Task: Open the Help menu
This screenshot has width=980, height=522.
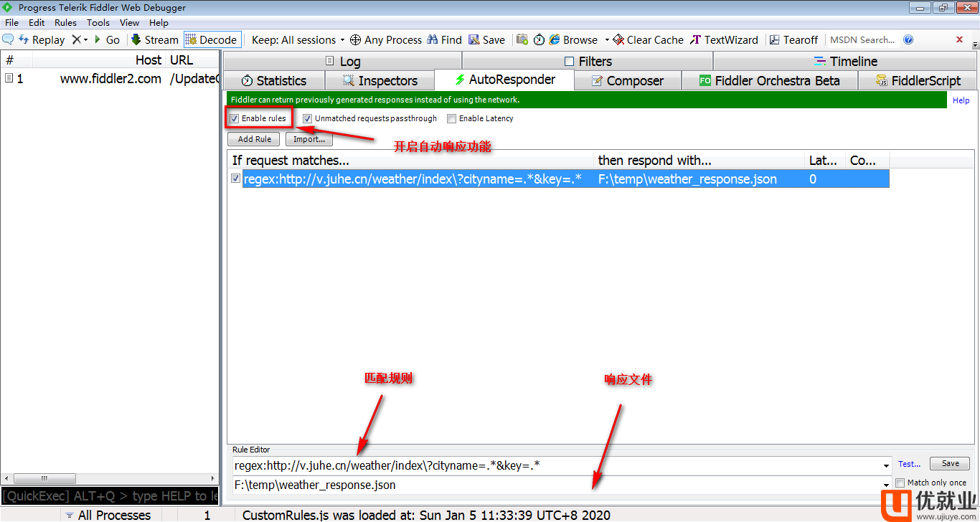Action: click(x=159, y=23)
